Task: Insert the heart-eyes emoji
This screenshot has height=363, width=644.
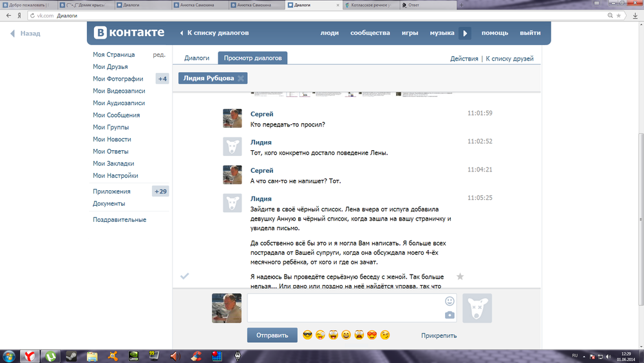Action: pos(372,335)
